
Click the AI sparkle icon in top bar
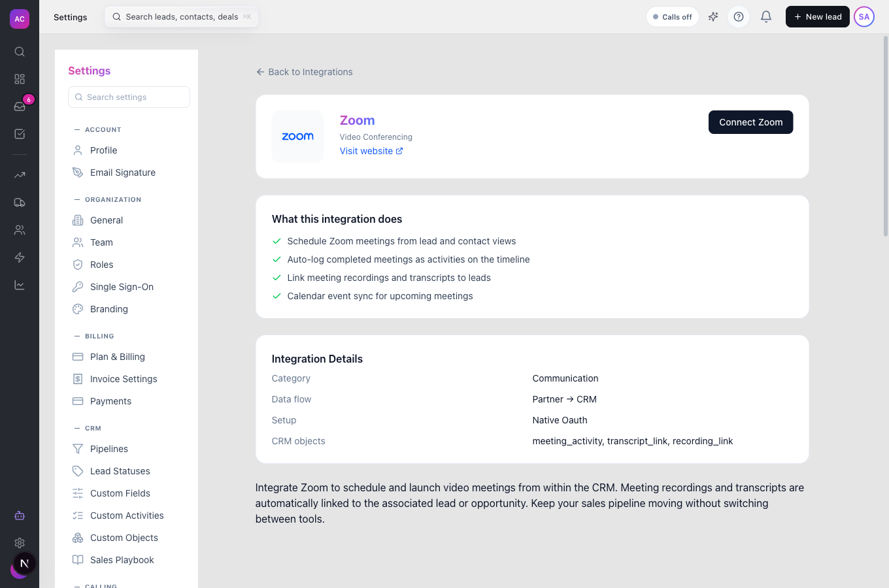pos(713,17)
